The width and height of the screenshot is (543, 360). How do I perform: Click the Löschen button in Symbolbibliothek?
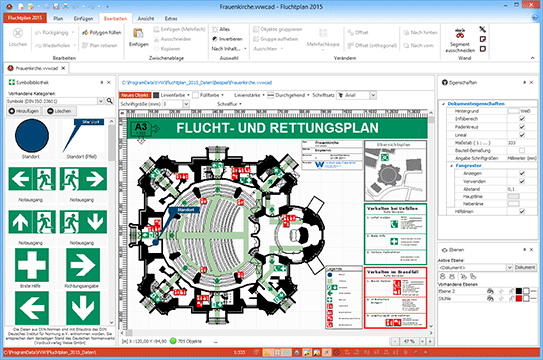point(59,111)
